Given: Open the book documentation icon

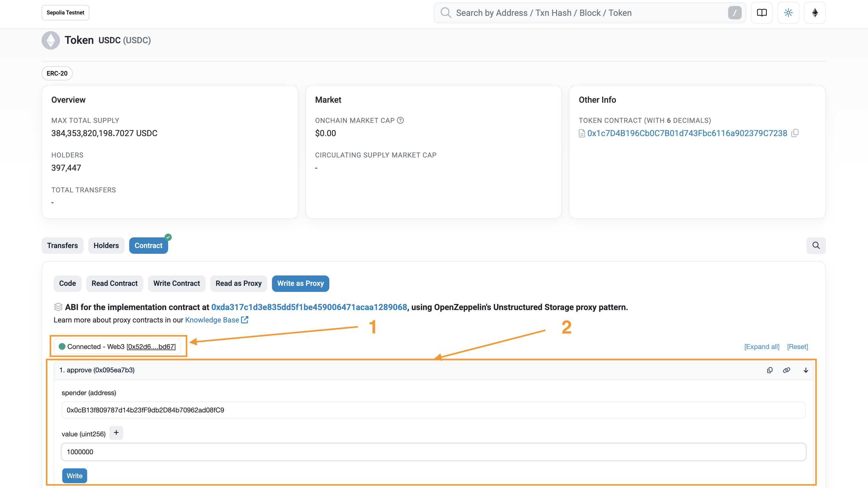Looking at the screenshot, I should click(762, 13).
